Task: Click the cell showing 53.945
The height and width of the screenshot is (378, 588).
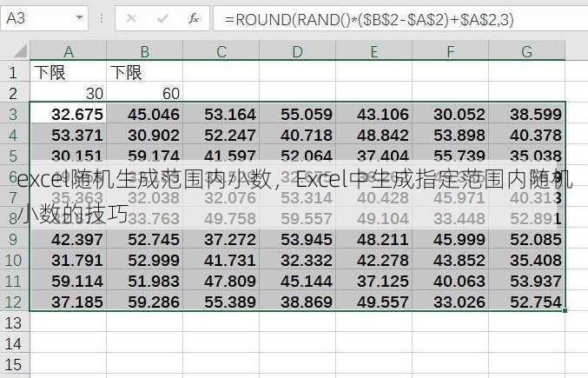Action: [297, 239]
